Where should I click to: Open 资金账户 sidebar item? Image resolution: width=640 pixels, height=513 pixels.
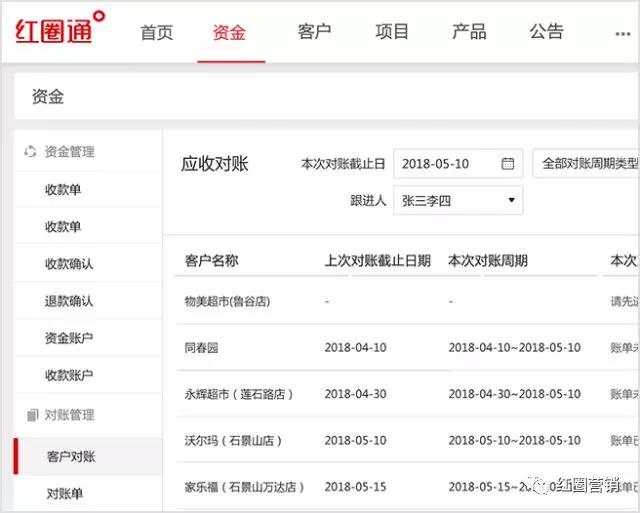click(69, 338)
